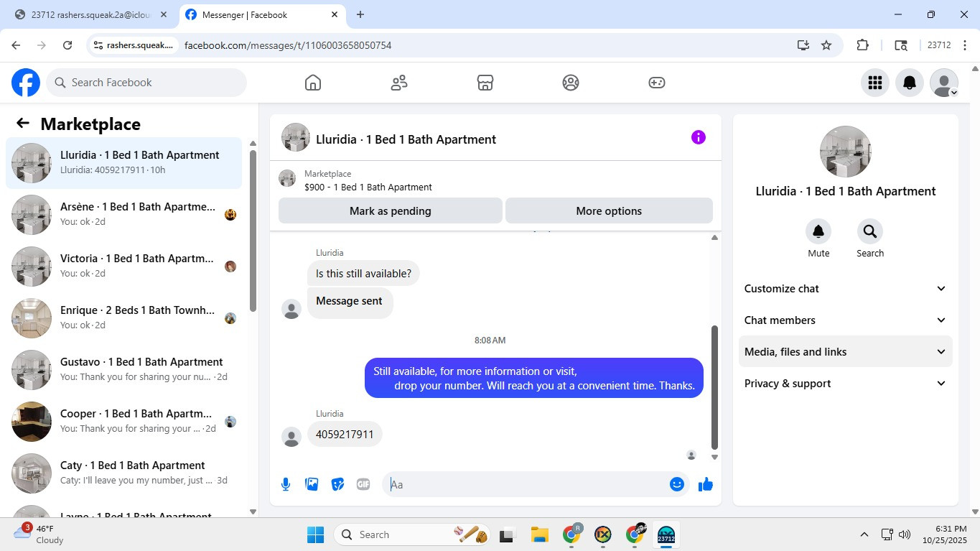Expand Media, files and links section
Screen dimensions: 980x551
point(846,352)
